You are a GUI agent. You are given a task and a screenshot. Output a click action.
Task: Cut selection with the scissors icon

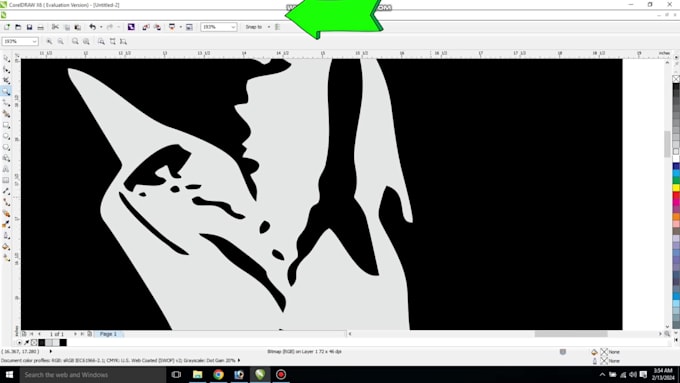55,27
